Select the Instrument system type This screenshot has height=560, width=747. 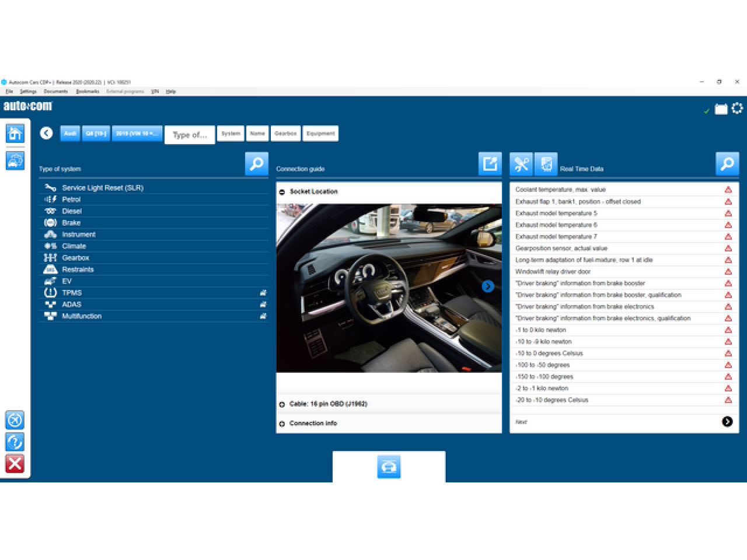[154, 235]
